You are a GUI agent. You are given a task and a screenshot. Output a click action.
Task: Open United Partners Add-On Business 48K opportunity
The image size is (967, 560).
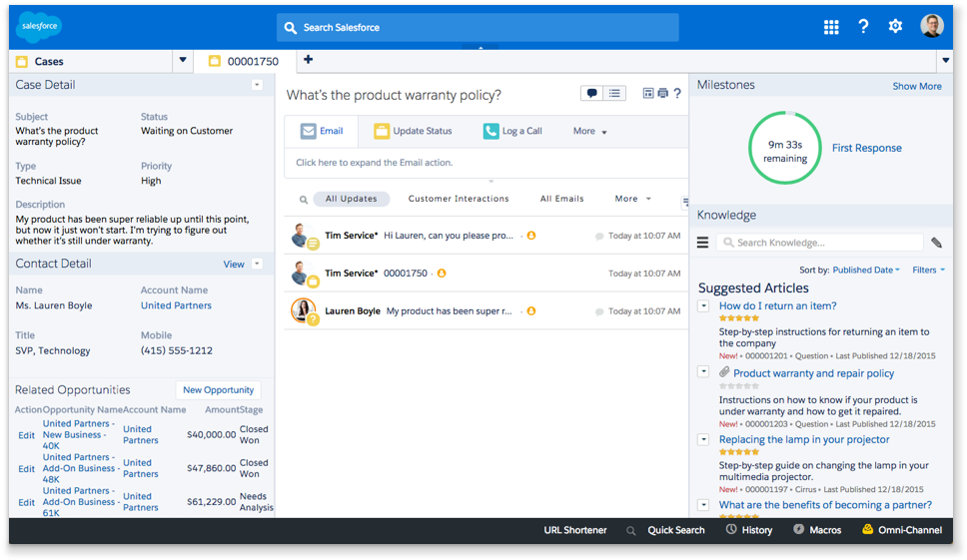[81, 468]
